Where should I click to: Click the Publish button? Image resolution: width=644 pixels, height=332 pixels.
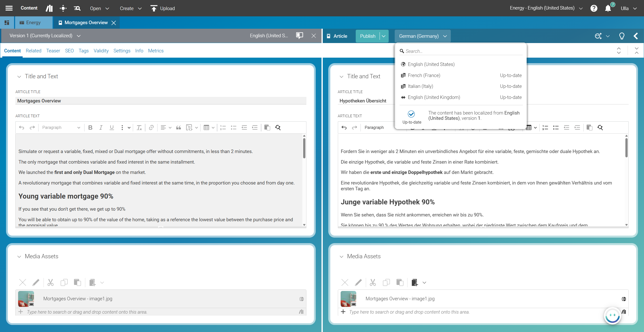pos(368,36)
